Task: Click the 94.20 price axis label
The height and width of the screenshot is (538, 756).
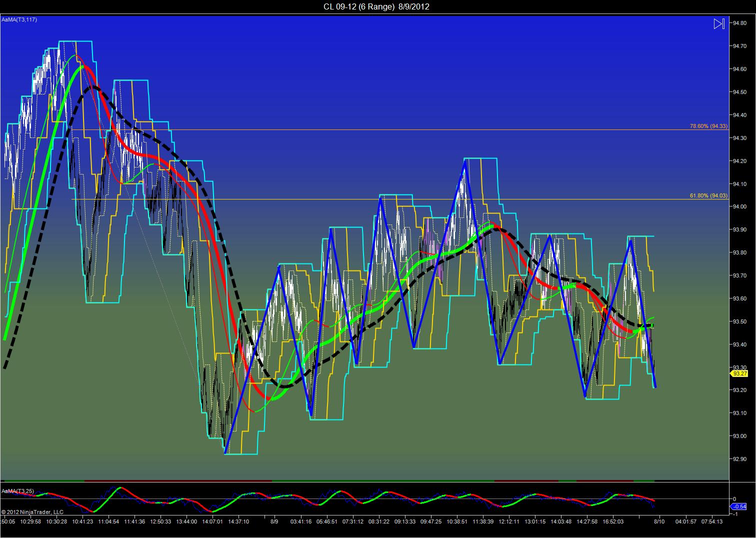Action: pos(740,161)
